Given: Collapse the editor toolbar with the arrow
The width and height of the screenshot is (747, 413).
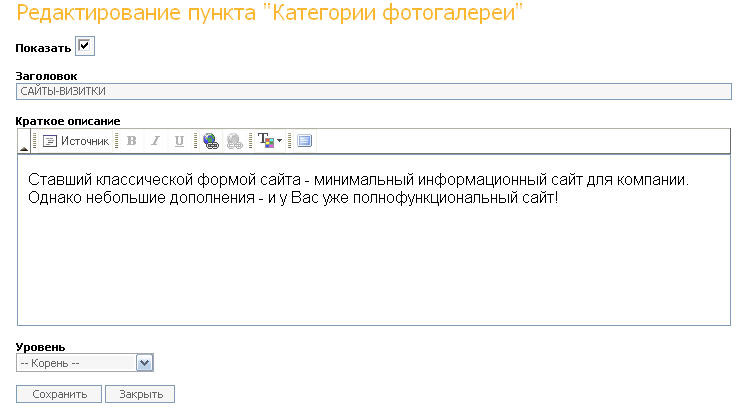Looking at the screenshot, I should pyautogui.click(x=24, y=141).
